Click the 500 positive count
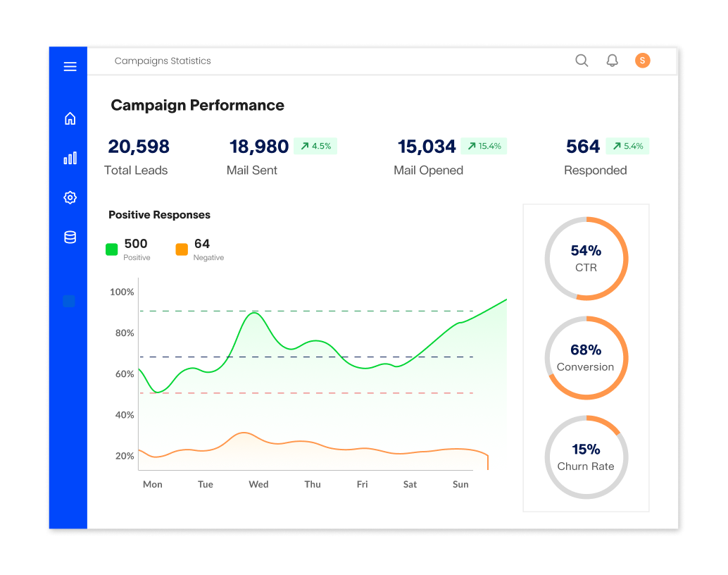 point(136,244)
